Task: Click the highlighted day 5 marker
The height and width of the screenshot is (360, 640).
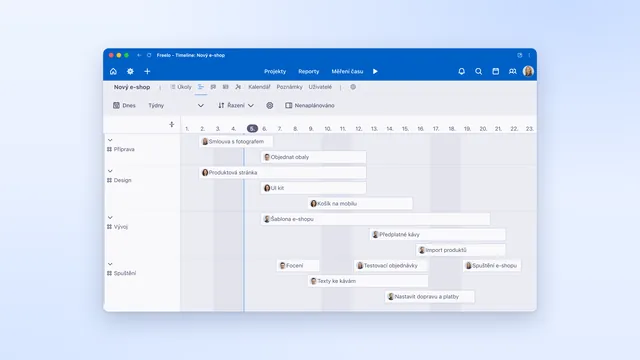Action: [252, 129]
